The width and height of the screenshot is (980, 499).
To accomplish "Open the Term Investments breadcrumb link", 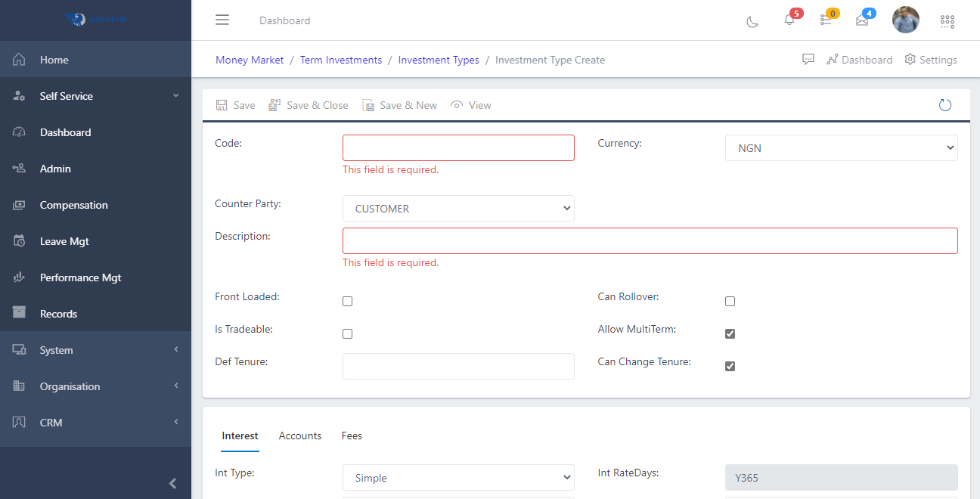I will 341,59.
